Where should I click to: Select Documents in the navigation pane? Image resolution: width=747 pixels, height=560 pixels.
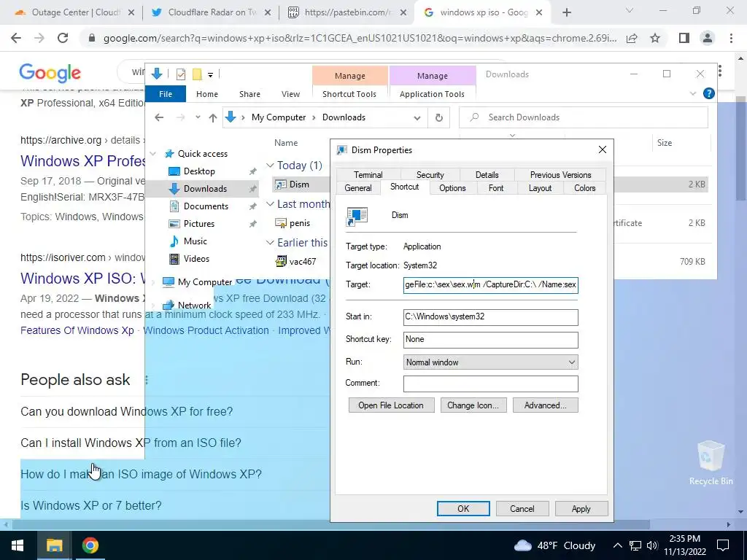pyautogui.click(x=206, y=206)
